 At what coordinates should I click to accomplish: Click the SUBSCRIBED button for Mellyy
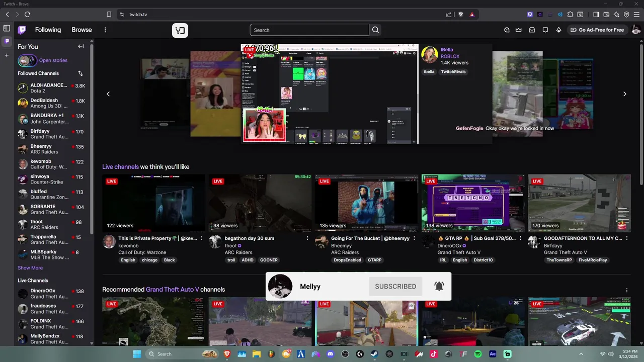pyautogui.click(x=395, y=287)
